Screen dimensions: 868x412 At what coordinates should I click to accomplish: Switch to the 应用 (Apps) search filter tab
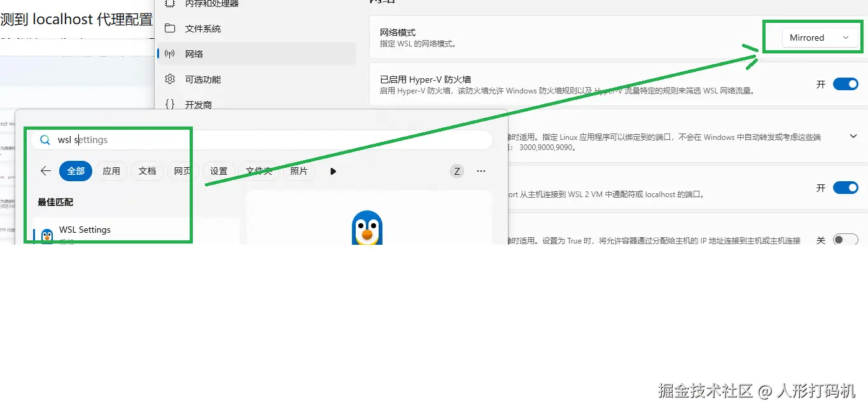pos(111,171)
